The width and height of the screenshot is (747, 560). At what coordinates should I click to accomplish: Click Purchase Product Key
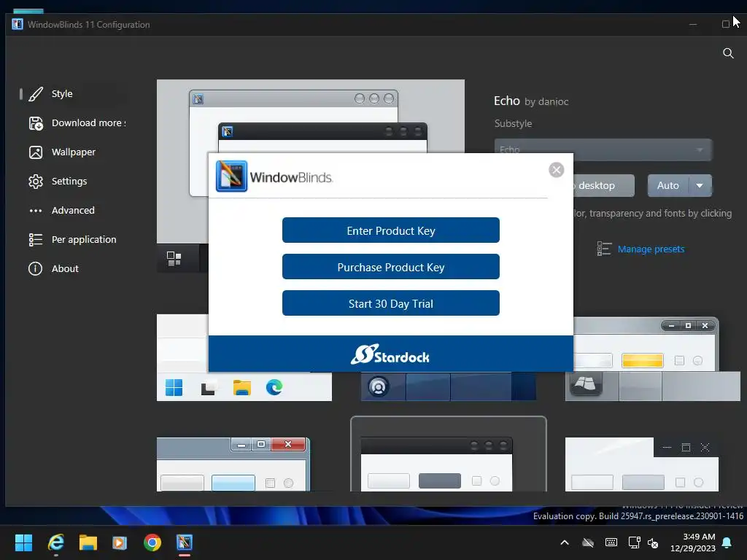point(391,267)
